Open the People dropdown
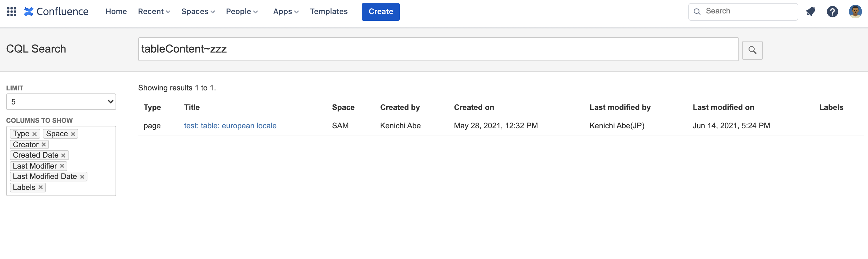Viewport: 868px width, 259px height. tap(241, 12)
